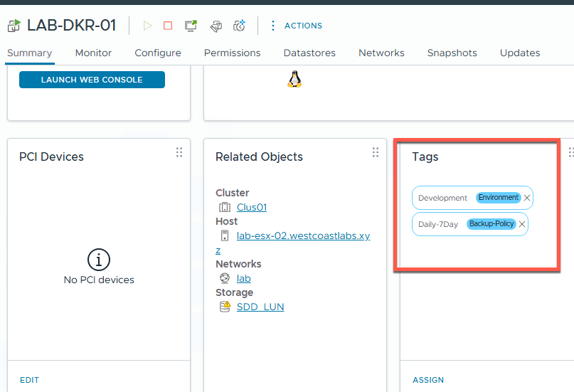Click the Linux penguin guest OS icon
This screenshot has height=392, width=574.
pyautogui.click(x=294, y=78)
